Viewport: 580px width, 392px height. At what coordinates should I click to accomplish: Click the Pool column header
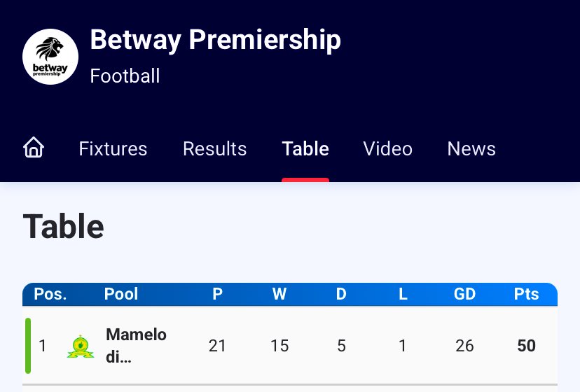click(x=121, y=294)
